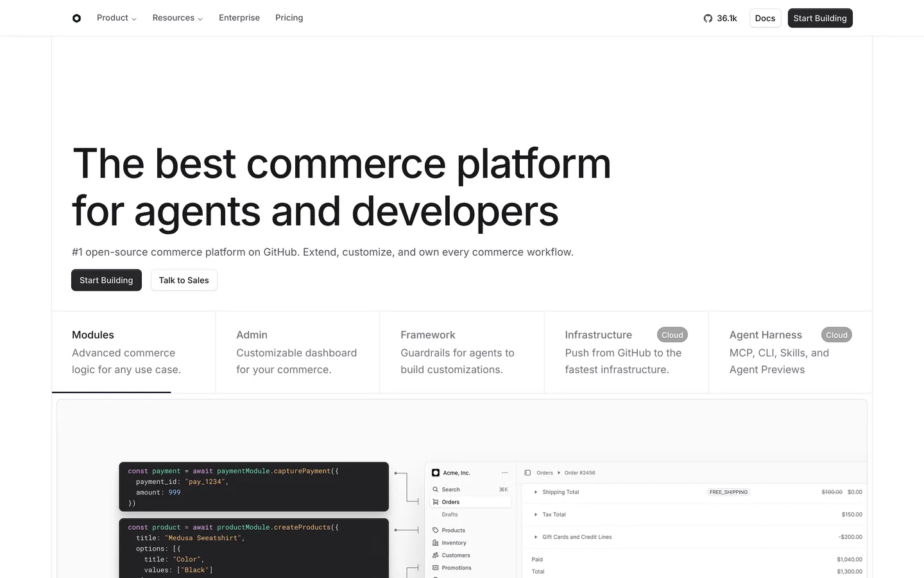Click the $150.00 tax total value
The width and height of the screenshot is (924, 578).
coord(852,514)
